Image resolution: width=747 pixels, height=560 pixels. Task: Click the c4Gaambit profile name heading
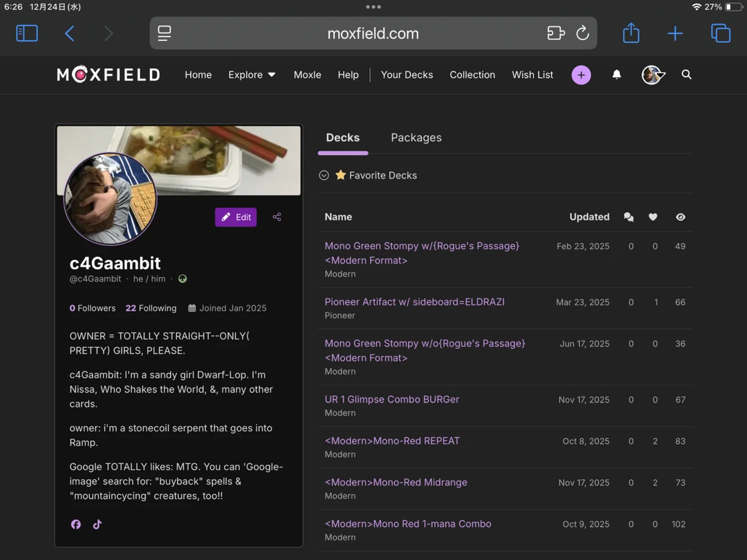click(115, 263)
